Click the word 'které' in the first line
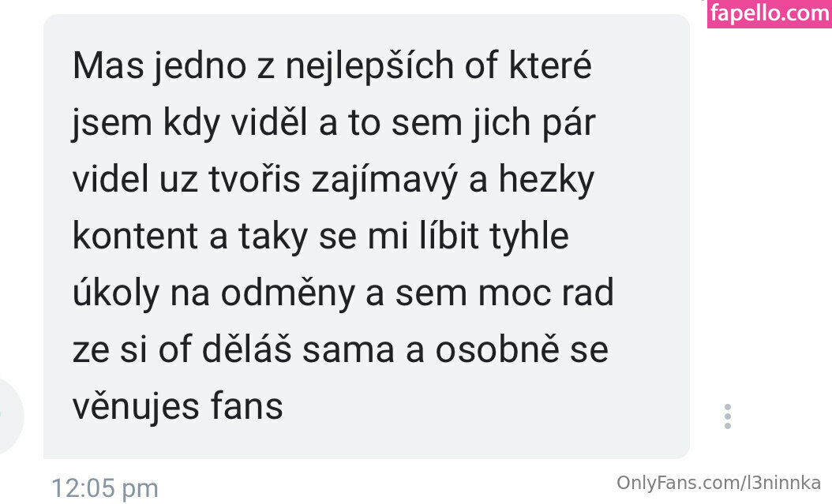The image size is (832, 504). click(x=551, y=65)
